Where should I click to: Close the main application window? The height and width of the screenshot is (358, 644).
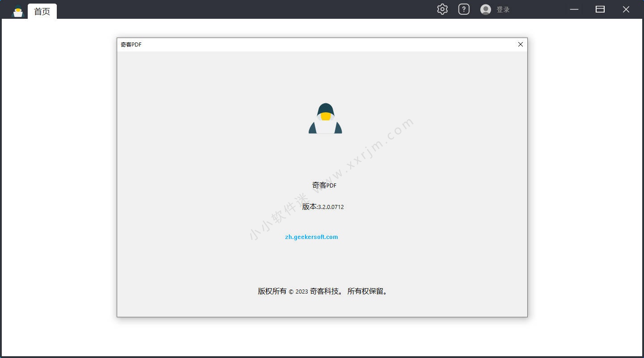[626, 9]
